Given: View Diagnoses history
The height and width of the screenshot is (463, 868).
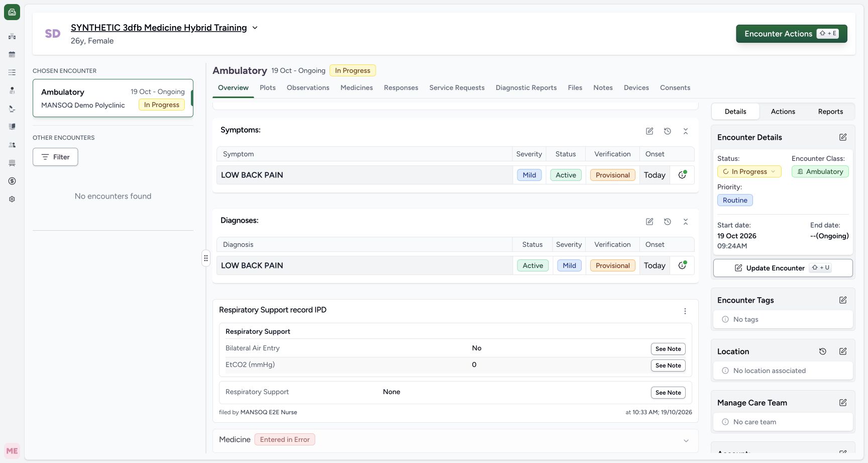Looking at the screenshot, I should coord(668,222).
